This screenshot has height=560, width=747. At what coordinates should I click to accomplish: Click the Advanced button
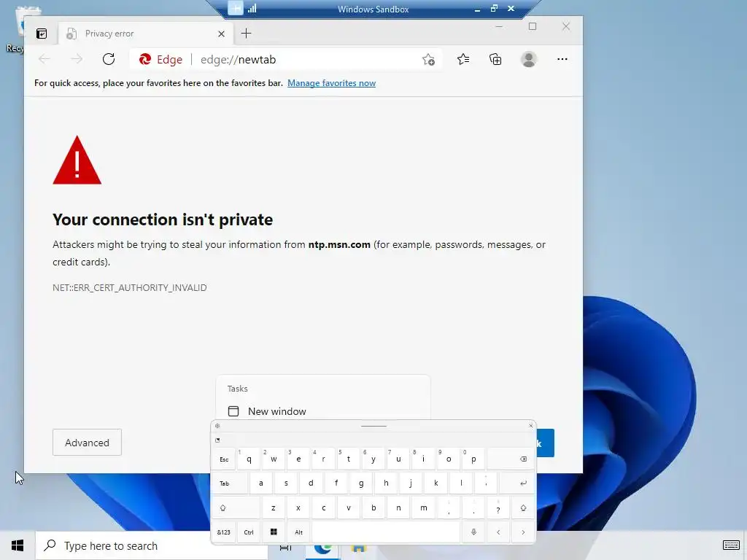click(88, 443)
